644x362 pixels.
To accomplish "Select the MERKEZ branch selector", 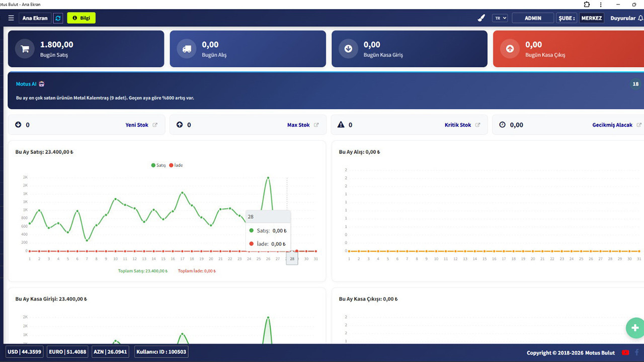I will click(592, 18).
